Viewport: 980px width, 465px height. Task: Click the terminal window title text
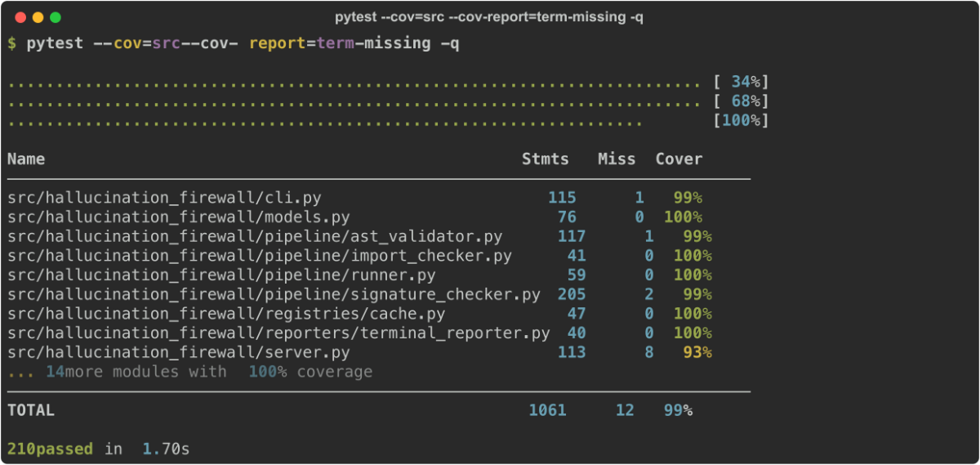488,17
